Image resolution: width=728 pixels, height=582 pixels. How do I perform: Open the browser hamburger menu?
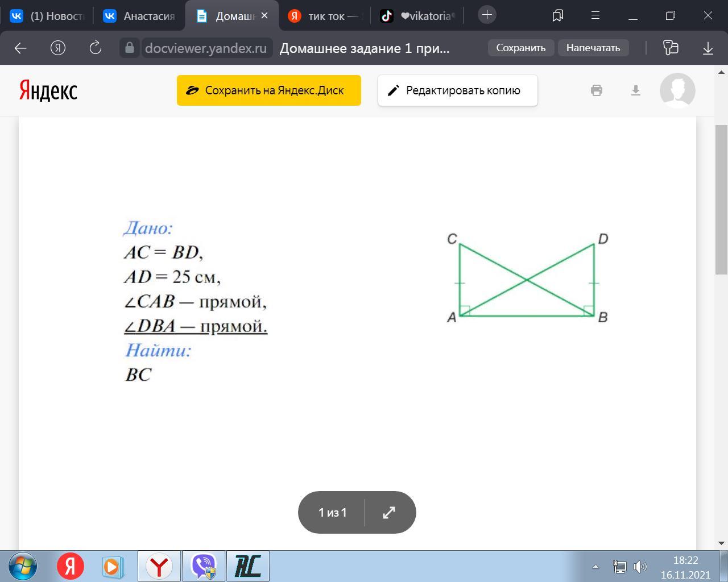pyautogui.click(x=595, y=15)
